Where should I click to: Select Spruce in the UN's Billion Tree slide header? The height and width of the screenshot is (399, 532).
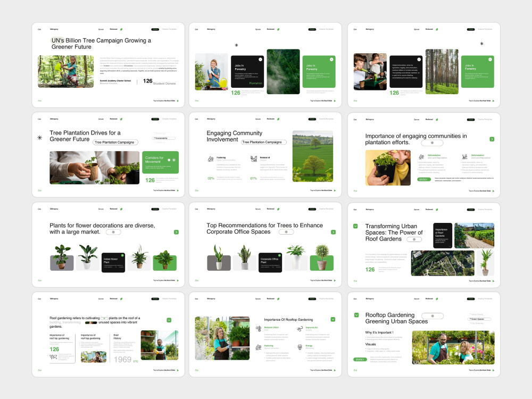pyautogui.click(x=101, y=29)
